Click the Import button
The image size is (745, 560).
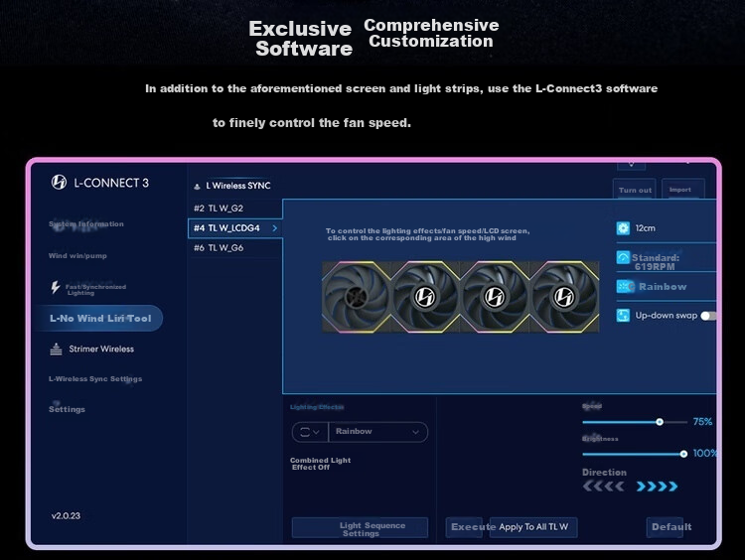tap(682, 189)
